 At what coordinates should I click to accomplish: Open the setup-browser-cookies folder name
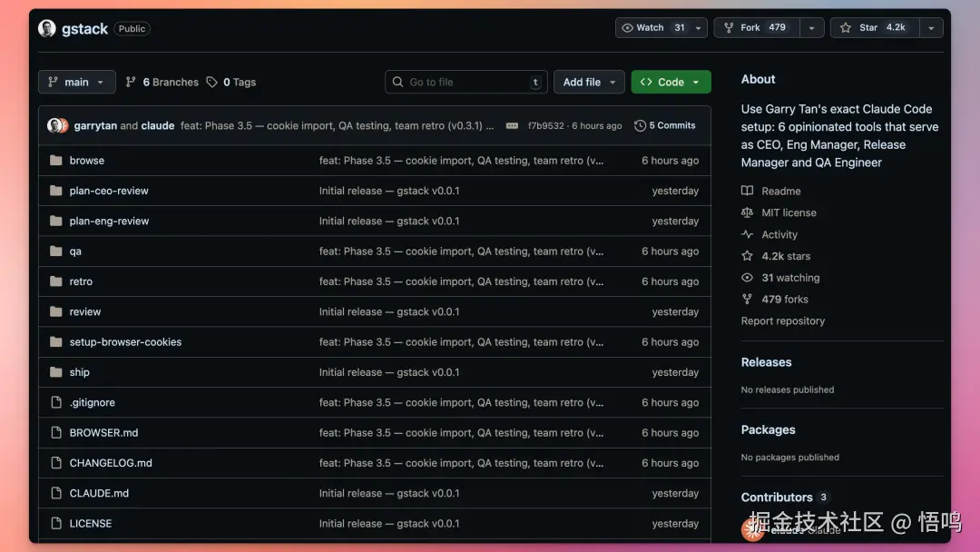[x=125, y=342]
